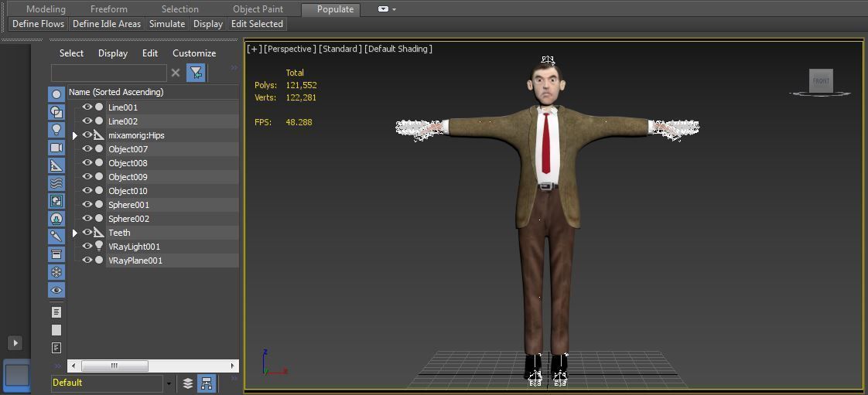
Task: Open the Default explorer dropdown arrow
Action: 169,383
